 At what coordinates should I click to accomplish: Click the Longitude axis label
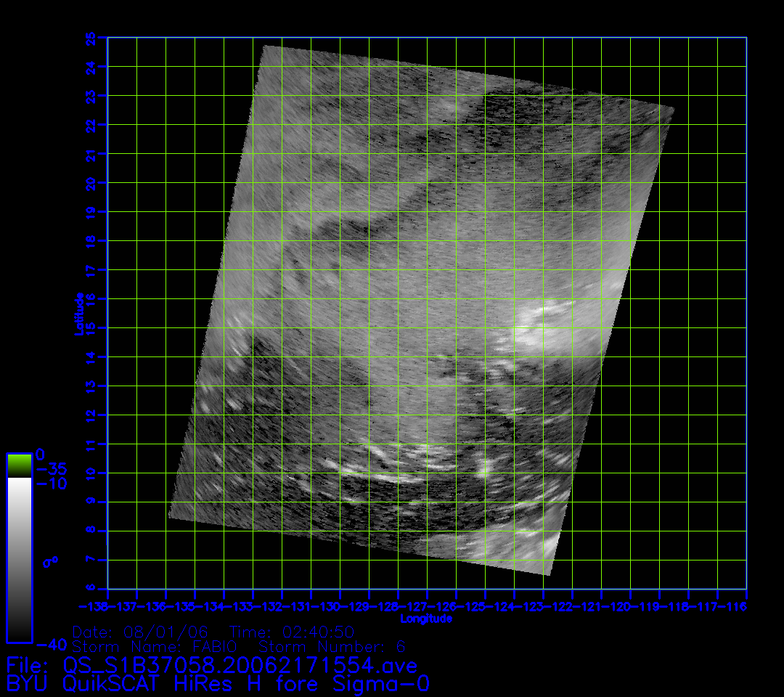point(426,619)
